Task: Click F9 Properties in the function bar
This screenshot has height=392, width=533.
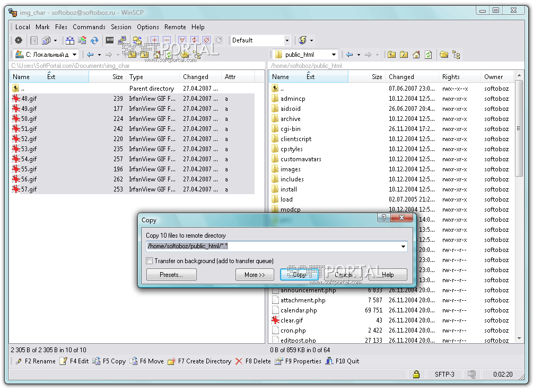Action: pos(298,361)
